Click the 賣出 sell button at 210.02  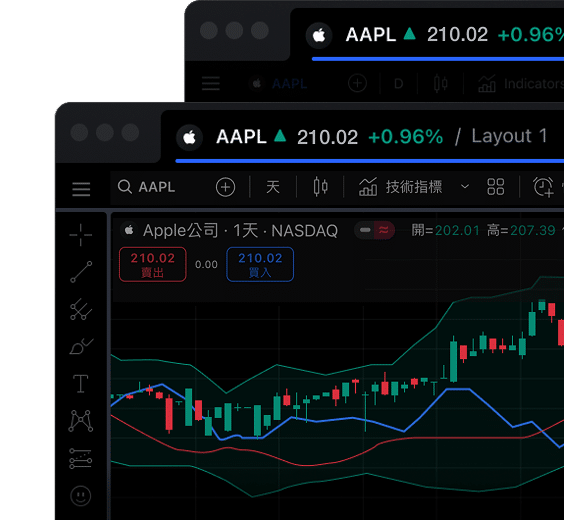(153, 264)
